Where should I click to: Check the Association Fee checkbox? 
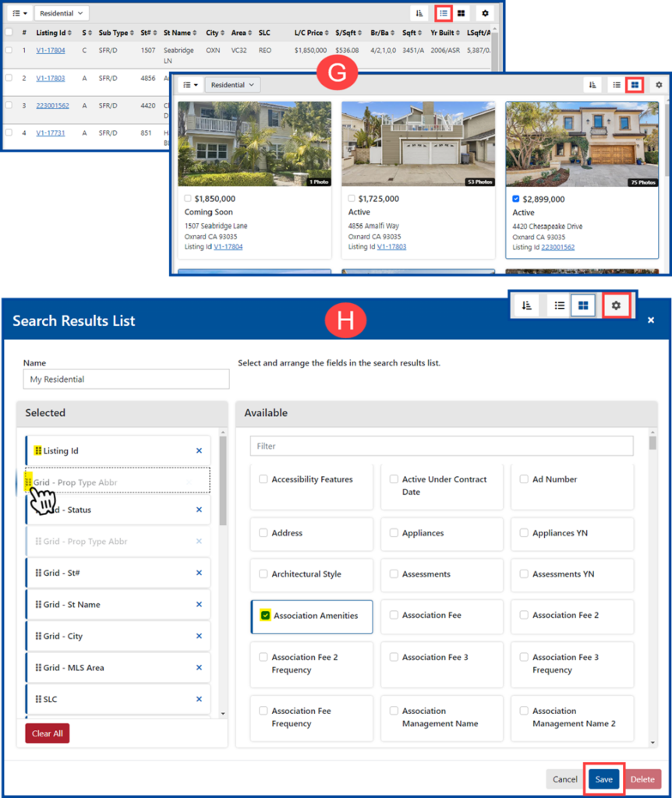[x=396, y=616]
